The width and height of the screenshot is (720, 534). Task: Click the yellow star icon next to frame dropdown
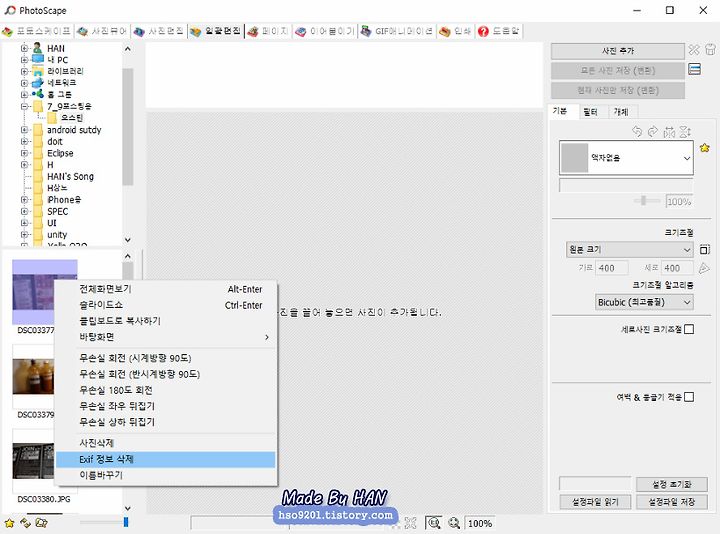coord(705,148)
